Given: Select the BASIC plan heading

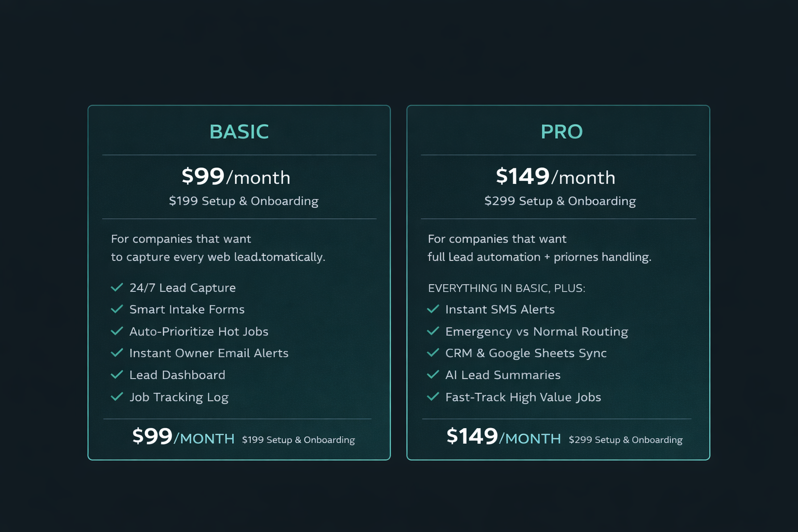Looking at the screenshot, I should coord(239,132).
